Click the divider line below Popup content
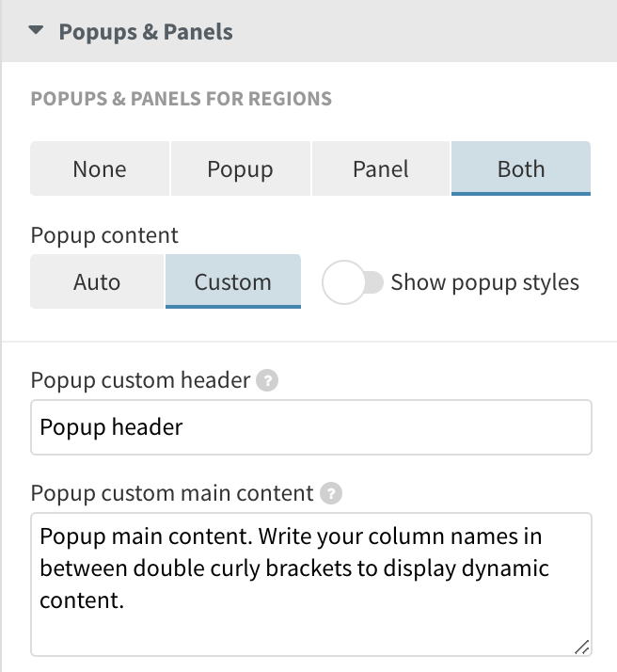The height and width of the screenshot is (672, 617). pos(308,342)
